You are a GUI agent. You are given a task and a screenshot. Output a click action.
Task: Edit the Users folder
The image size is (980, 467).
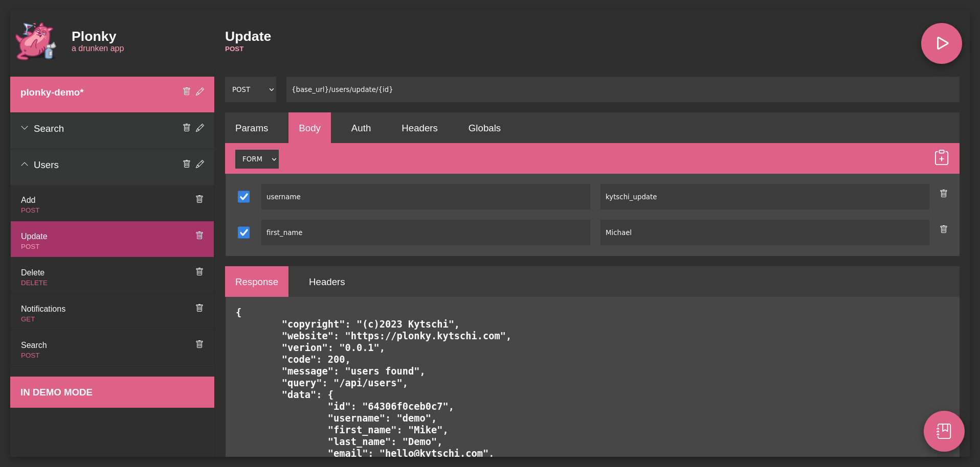pos(200,164)
